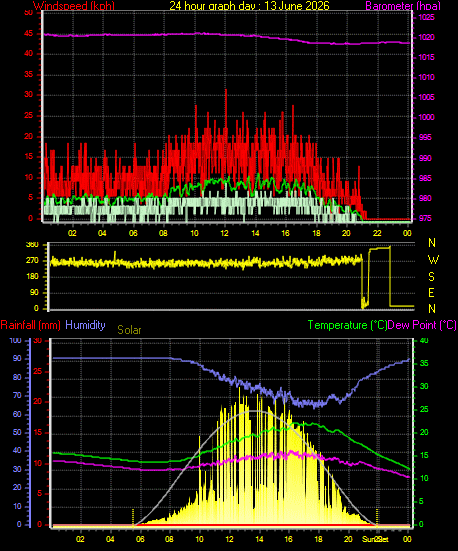This screenshot has height=551, width=458.
Task: Click the 22 hour label under wind chart
Action: [377, 233]
